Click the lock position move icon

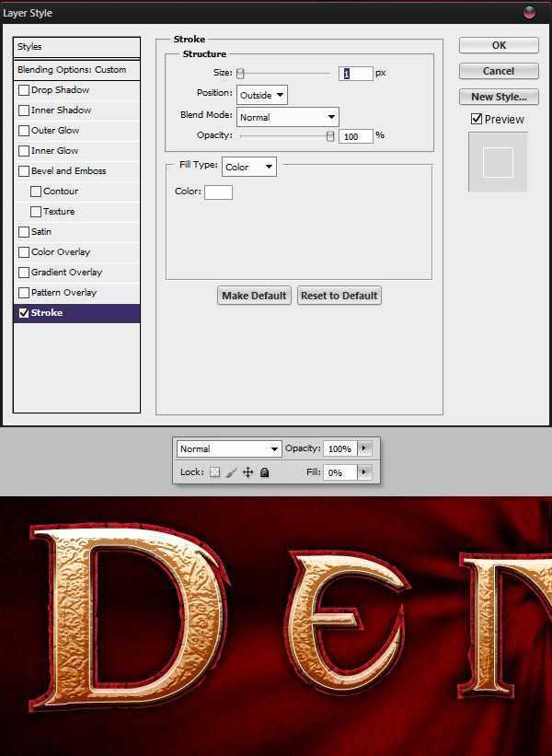pyautogui.click(x=247, y=472)
